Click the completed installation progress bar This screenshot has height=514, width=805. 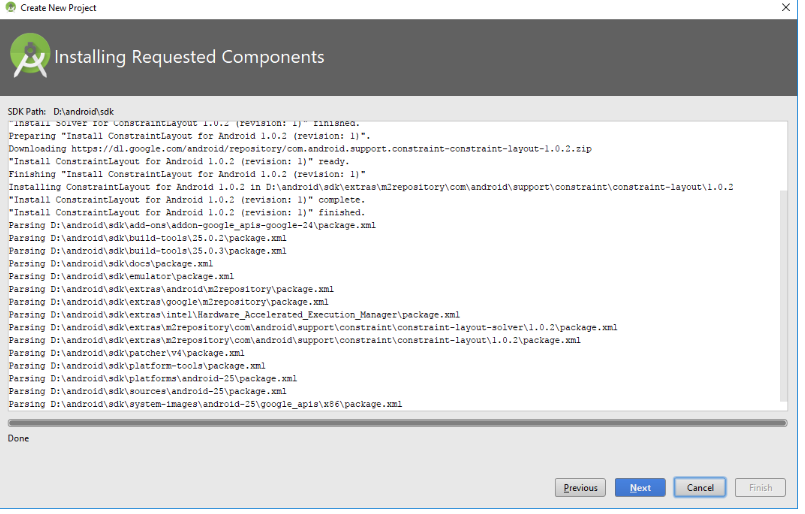click(x=397, y=423)
